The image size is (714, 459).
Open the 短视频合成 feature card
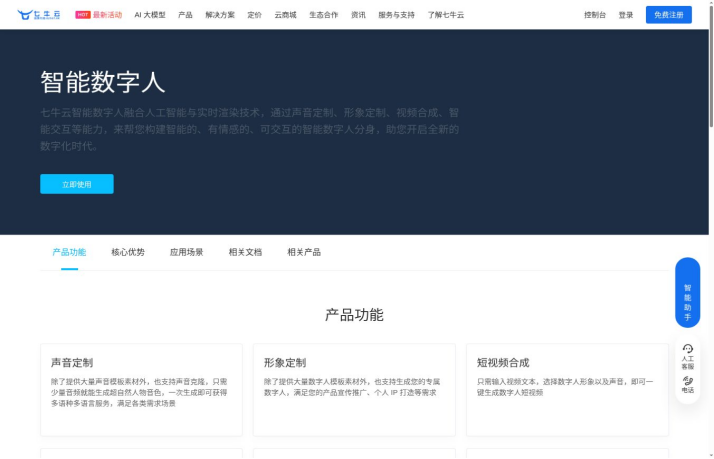(x=567, y=390)
